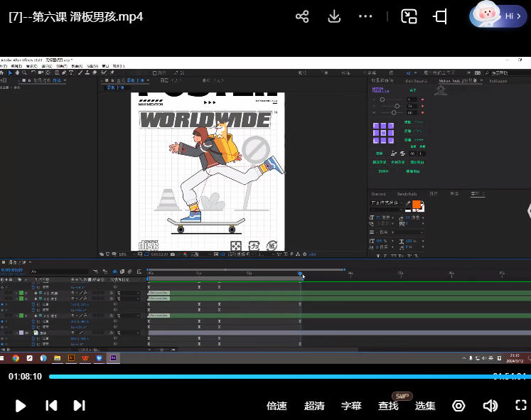Download the video using the download icon

pos(334,16)
